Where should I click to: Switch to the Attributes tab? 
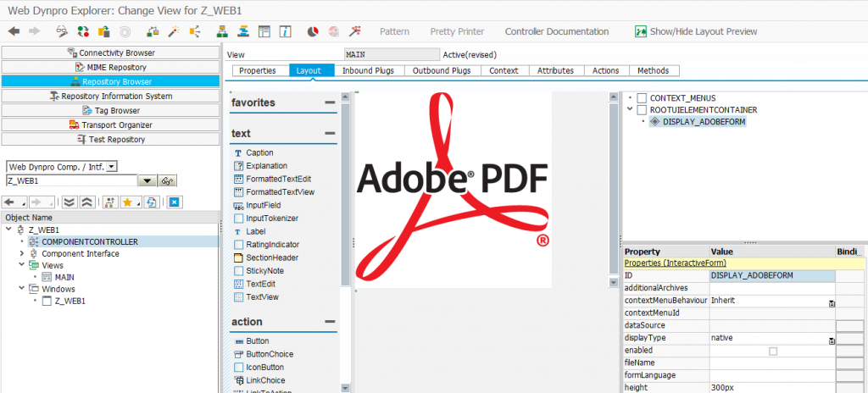click(x=555, y=70)
